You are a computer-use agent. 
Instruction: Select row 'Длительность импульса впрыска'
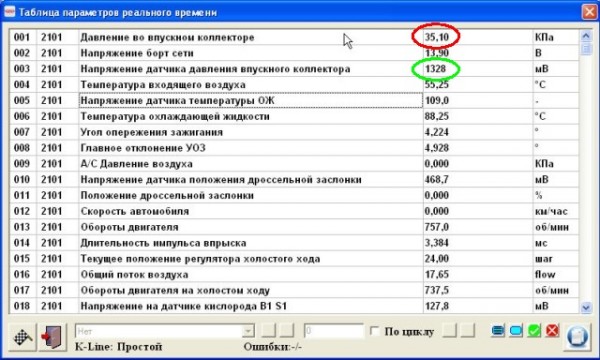[294, 243]
